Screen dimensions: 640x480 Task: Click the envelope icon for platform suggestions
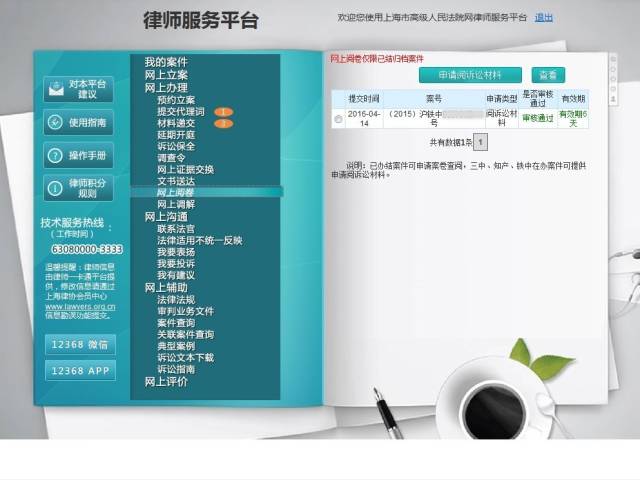point(54,88)
